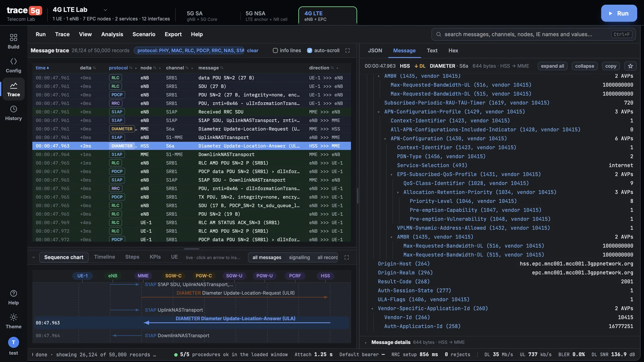The height and width of the screenshot is (362, 644).
Task: Open the node column filter dropdown
Action: pyautogui.click(x=160, y=68)
